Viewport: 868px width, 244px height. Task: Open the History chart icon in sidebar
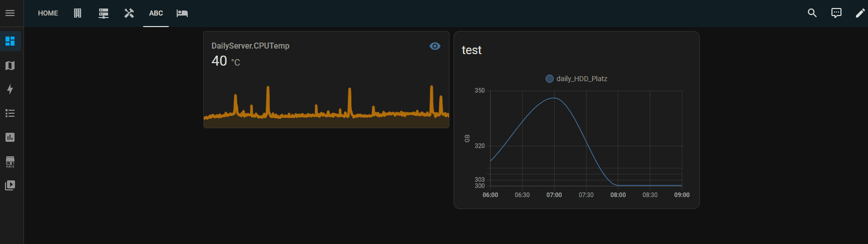[x=10, y=137]
